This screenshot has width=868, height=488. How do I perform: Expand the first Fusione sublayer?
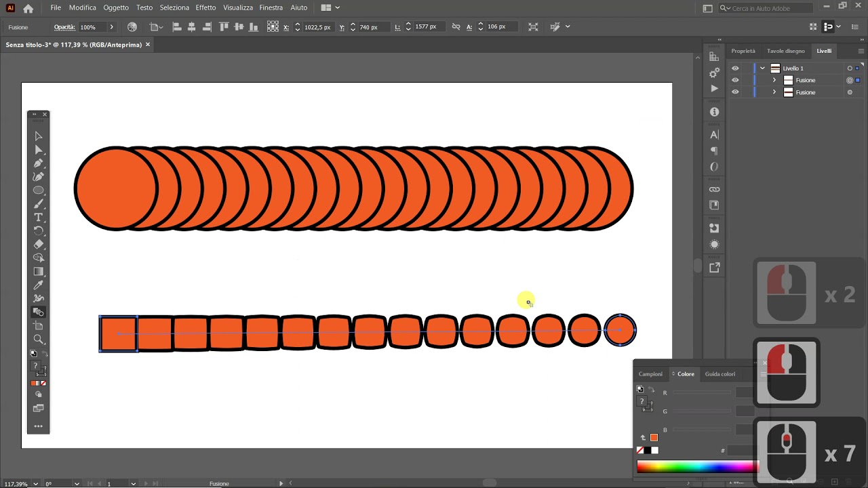pyautogui.click(x=774, y=80)
